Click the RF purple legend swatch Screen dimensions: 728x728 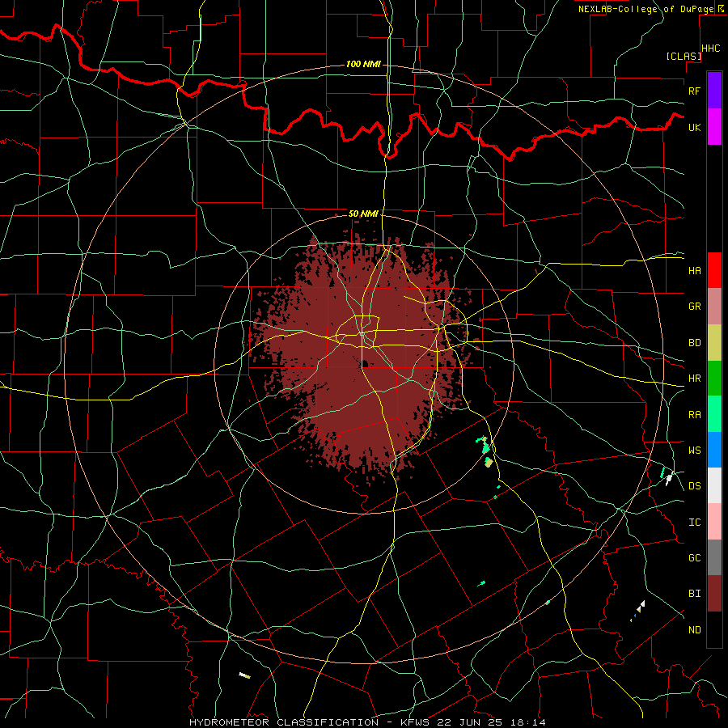pyautogui.click(x=714, y=91)
